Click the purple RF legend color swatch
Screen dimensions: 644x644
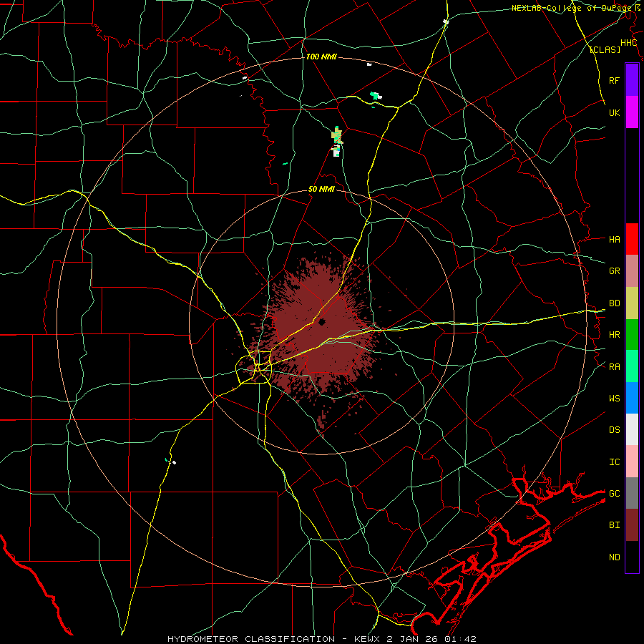click(632, 80)
